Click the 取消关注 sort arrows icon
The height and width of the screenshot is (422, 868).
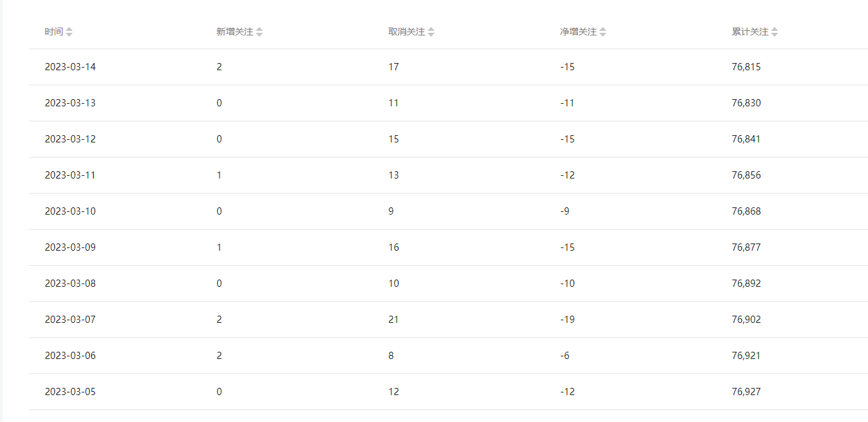(431, 32)
